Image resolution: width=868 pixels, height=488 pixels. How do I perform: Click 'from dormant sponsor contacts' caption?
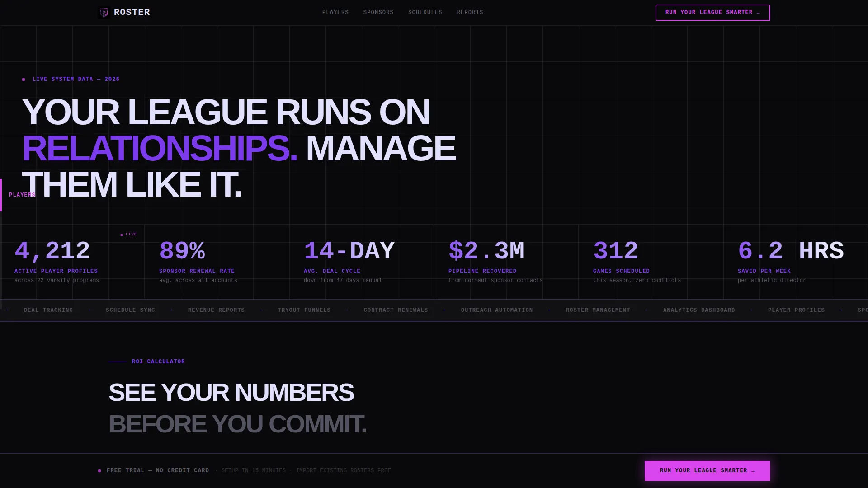pyautogui.click(x=495, y=281)
